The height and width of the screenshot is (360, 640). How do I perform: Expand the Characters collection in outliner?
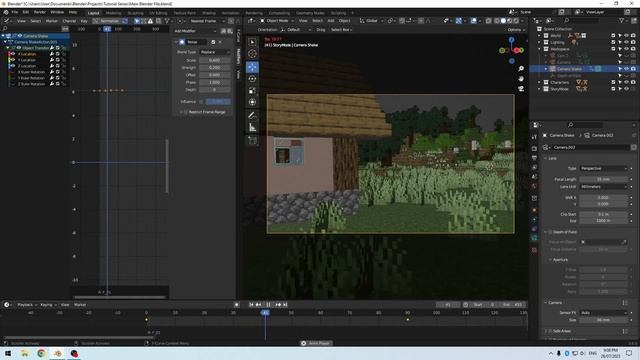coord(539,82)
